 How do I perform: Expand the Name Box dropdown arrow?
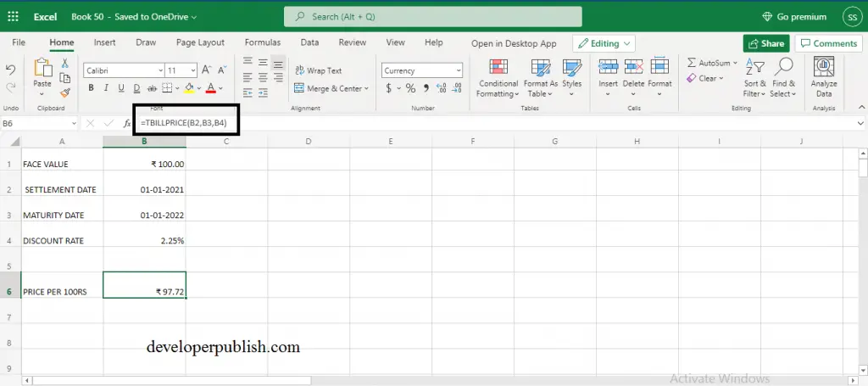click(x=75, y=124)
